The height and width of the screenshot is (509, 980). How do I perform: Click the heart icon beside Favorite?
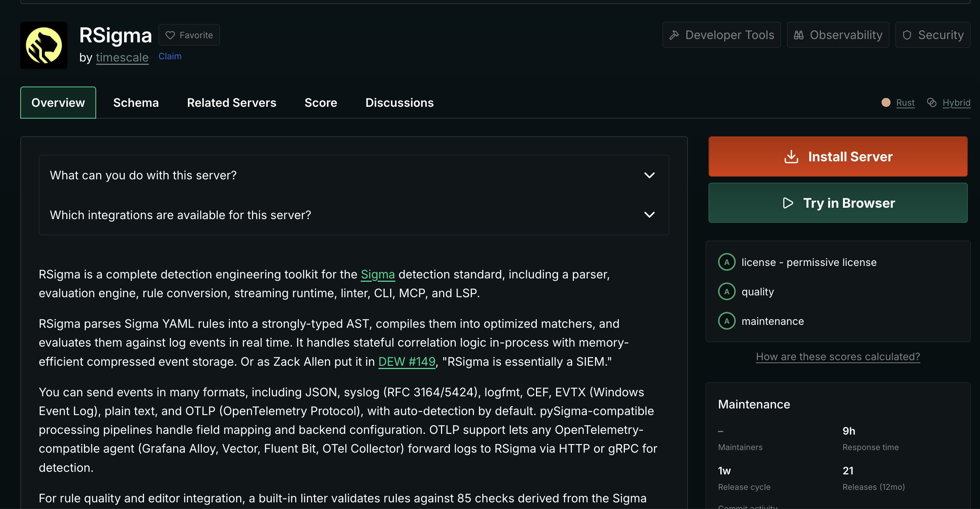[170, 35]
